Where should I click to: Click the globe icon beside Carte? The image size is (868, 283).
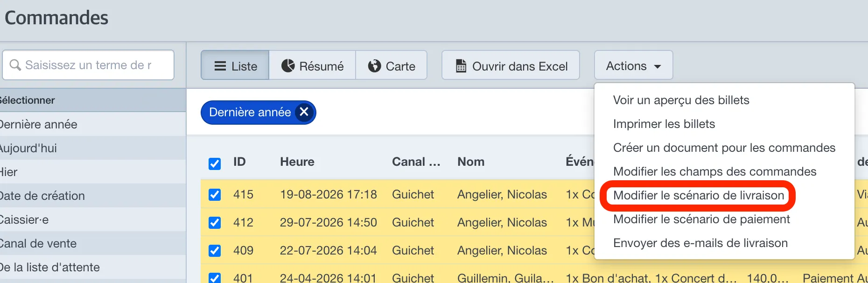click(374, 66)
